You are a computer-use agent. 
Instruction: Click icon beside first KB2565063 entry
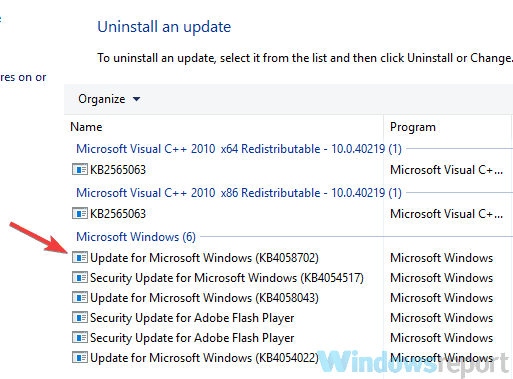click(80, 170)
